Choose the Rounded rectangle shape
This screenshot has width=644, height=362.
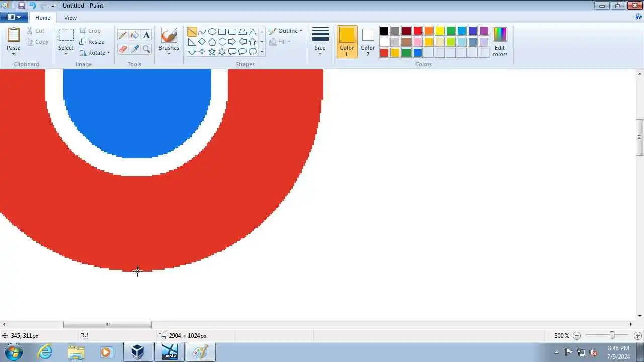[232, 32]
